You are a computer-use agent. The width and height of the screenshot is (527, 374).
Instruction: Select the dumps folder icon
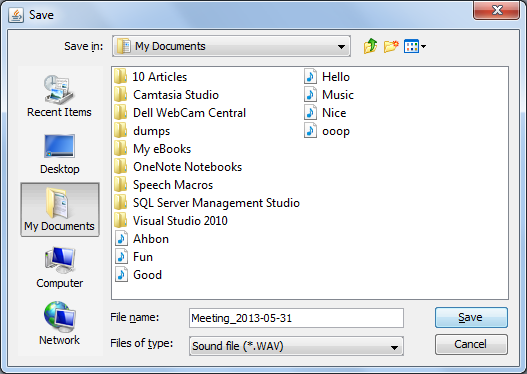(120, 131)
